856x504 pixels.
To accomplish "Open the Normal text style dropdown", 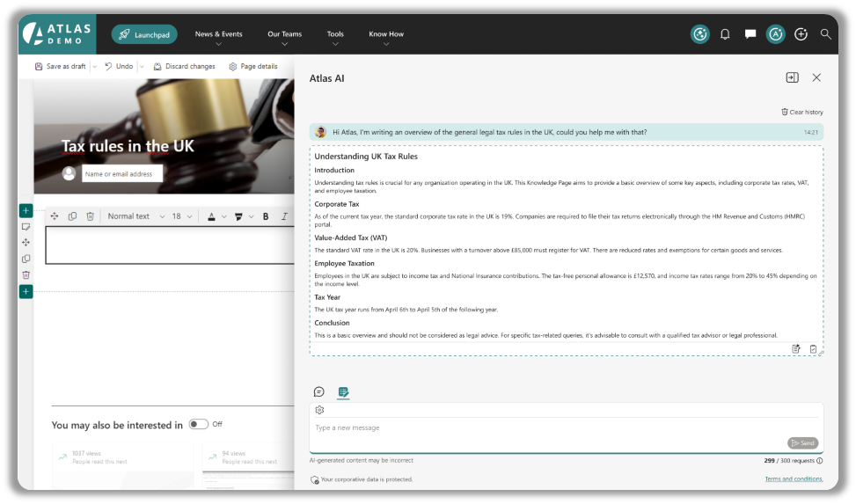I will coord(136,216).
